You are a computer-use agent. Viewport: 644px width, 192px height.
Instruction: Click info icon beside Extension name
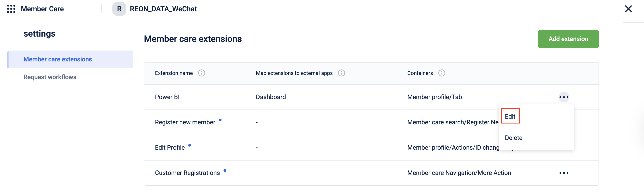coord(202,73)
